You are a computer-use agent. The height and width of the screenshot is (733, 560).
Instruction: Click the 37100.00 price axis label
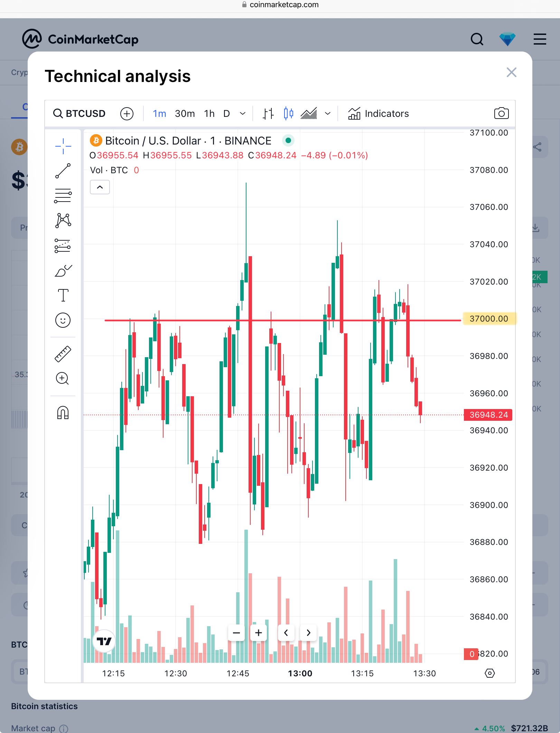(x=489, y=133)
